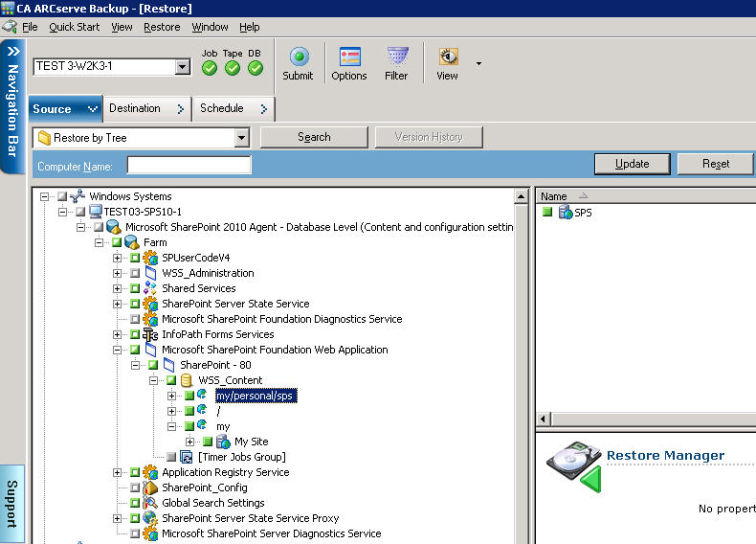Click the Search button
Viewport: 756px width, 544px height.
314,137
